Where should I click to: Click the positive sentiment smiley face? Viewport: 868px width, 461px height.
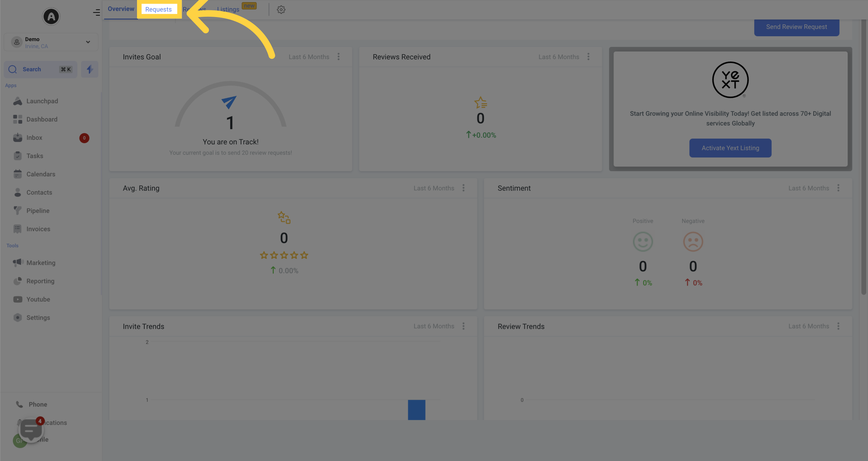click(643, 241)
